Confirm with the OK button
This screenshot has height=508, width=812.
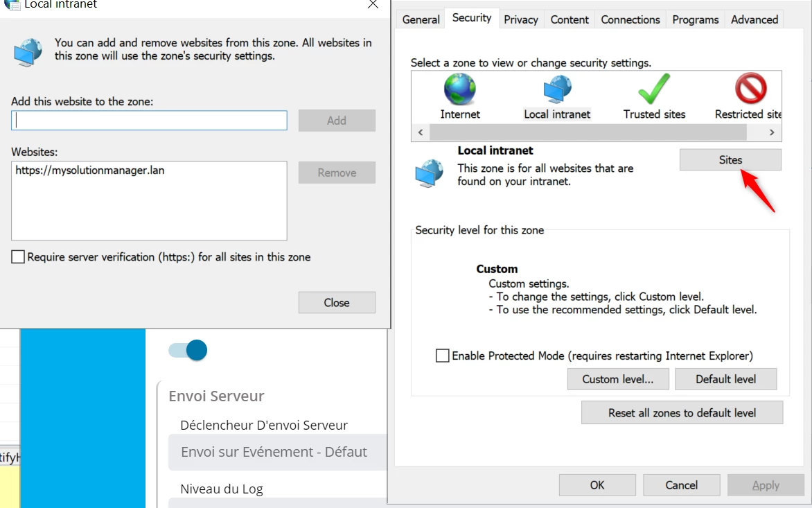[x=597, y=485]
